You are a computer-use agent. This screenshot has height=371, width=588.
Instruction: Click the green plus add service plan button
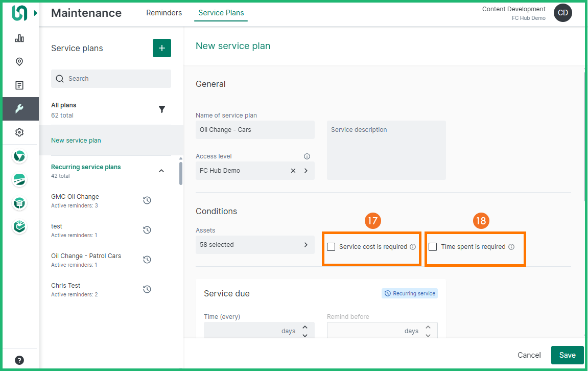pos(162,48)
